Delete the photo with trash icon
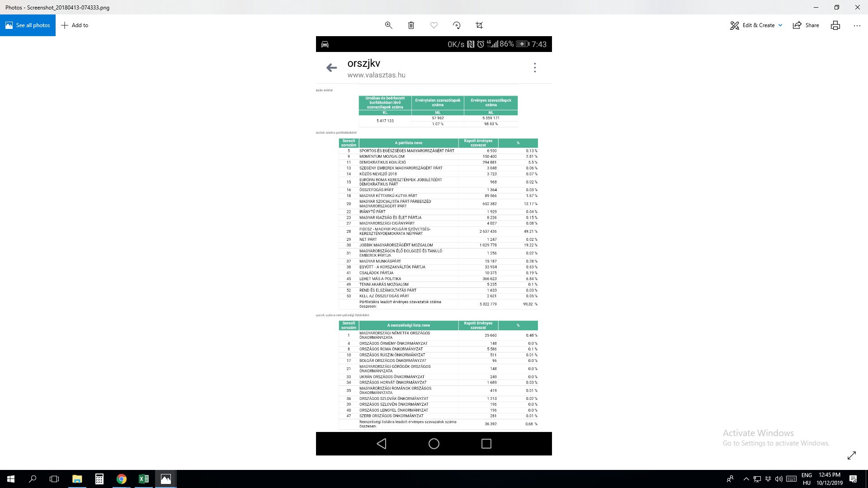Viewport: 868px width, 488px height. [411, 25]
